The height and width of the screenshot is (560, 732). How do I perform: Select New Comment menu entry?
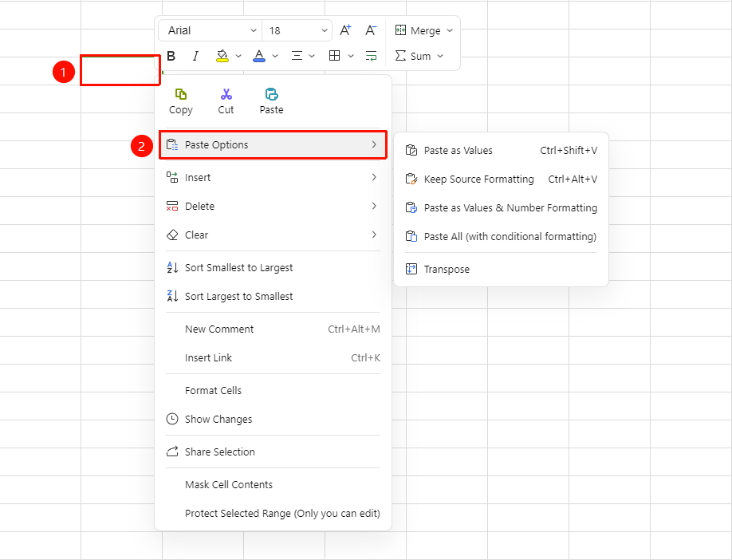pos(273,329)
